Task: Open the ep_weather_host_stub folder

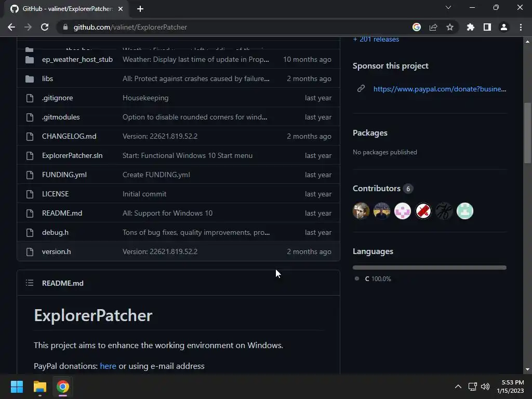Action: [x=77, y=59]
